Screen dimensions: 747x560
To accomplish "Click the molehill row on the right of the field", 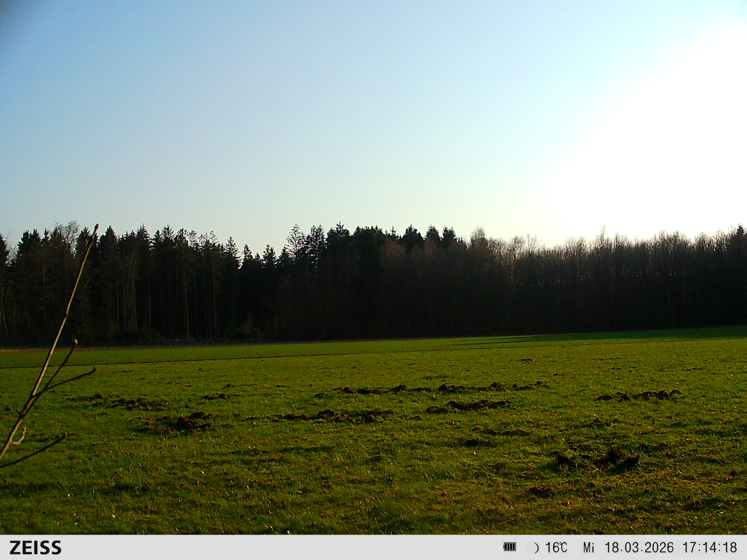I will pyautogui.click(x=638, y=395).
